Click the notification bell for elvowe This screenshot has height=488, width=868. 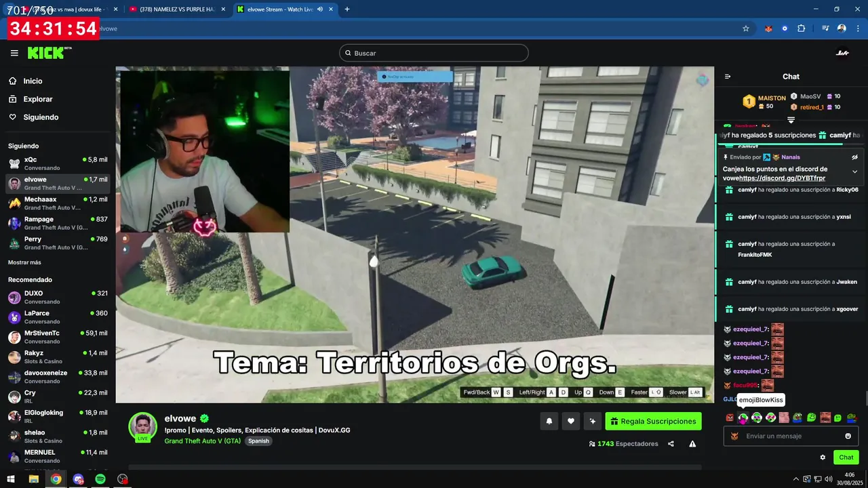[549, 421]
